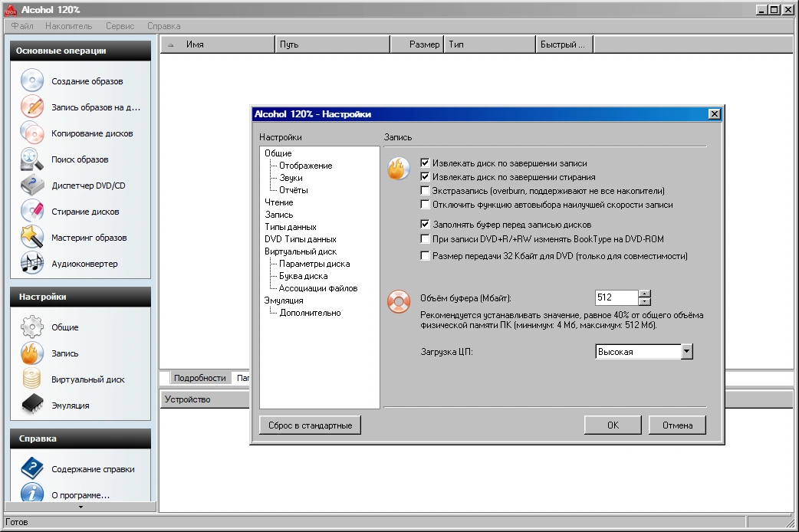Click the Стирание дисков eraser icon

(x=31, y=211)
